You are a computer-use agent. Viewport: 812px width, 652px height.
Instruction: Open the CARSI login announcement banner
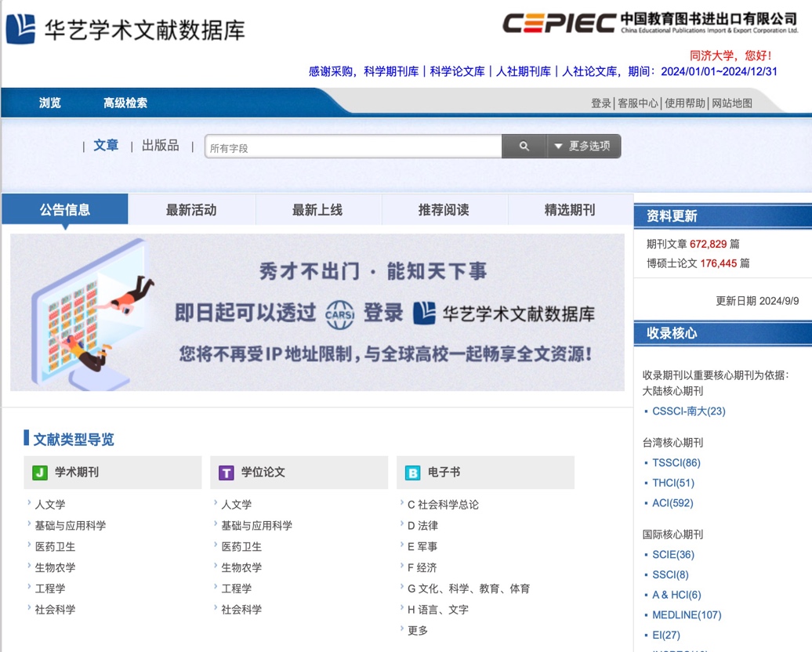(317, 312)
